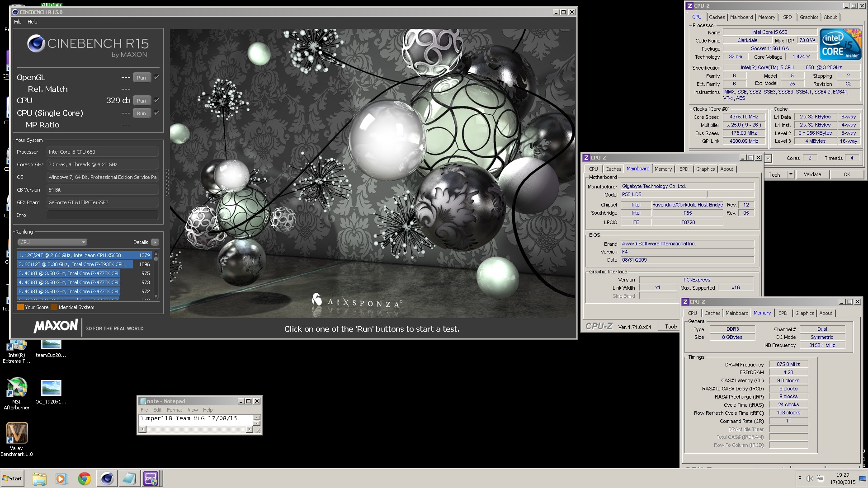This screenshot has width=868, height=488.
Task: Open Notepad Format menu
Action: [175, 410]
